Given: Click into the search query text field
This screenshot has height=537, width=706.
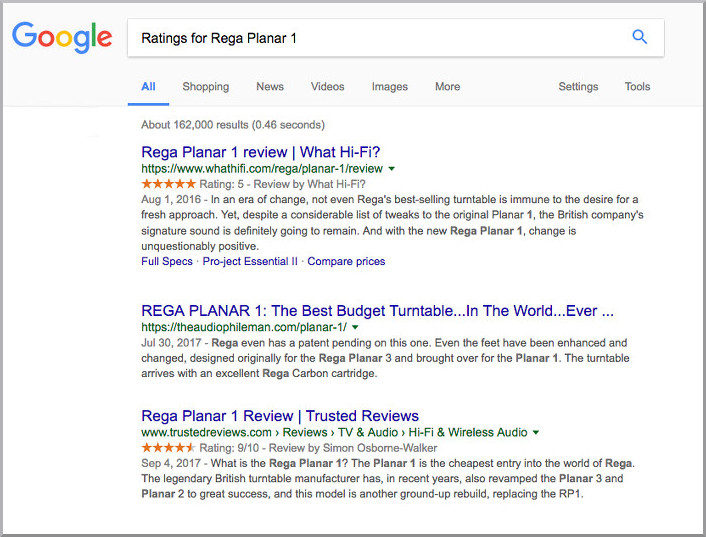Looking at the screenshot, I should [370, 39].
